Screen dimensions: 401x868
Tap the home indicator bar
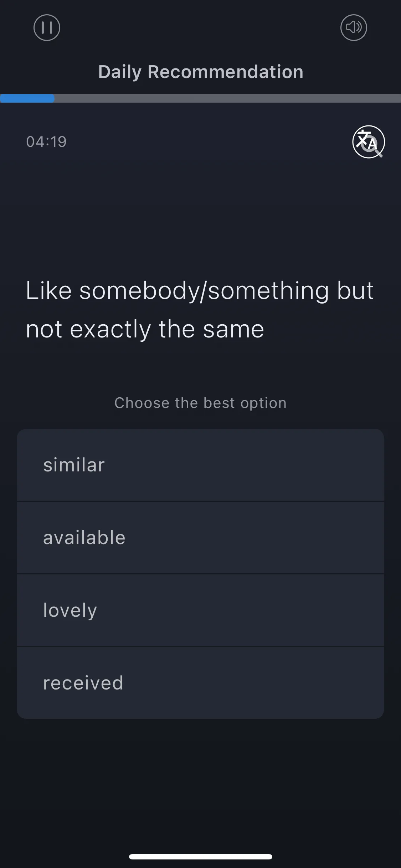pos(201,857)
